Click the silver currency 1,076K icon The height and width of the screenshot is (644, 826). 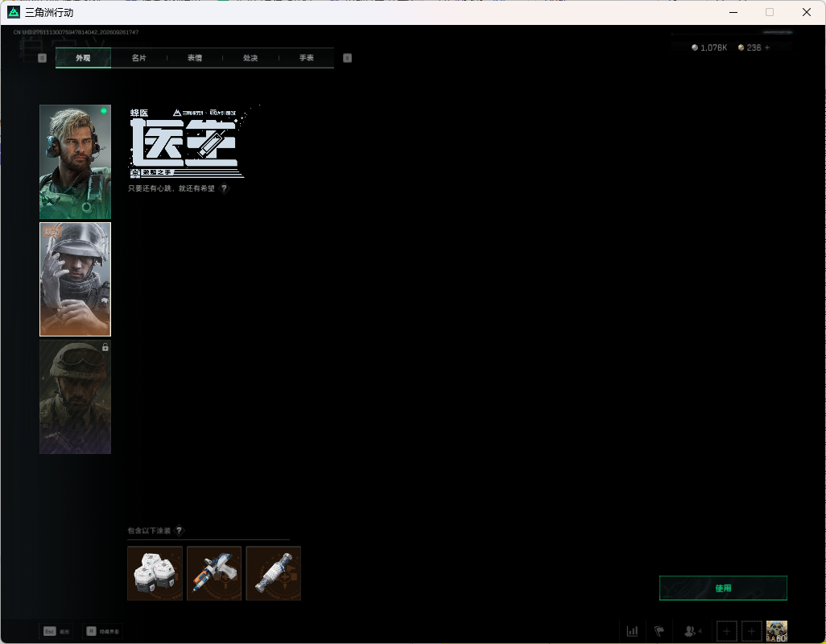coord(695,47)
